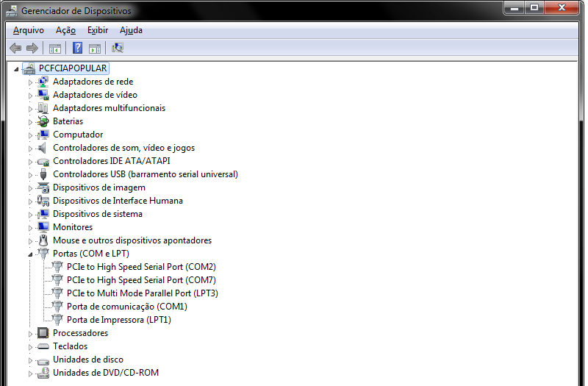This screenshot has height=386, width=588.
Task: Expand Baterias category arrow
Action: pos(30,122)
